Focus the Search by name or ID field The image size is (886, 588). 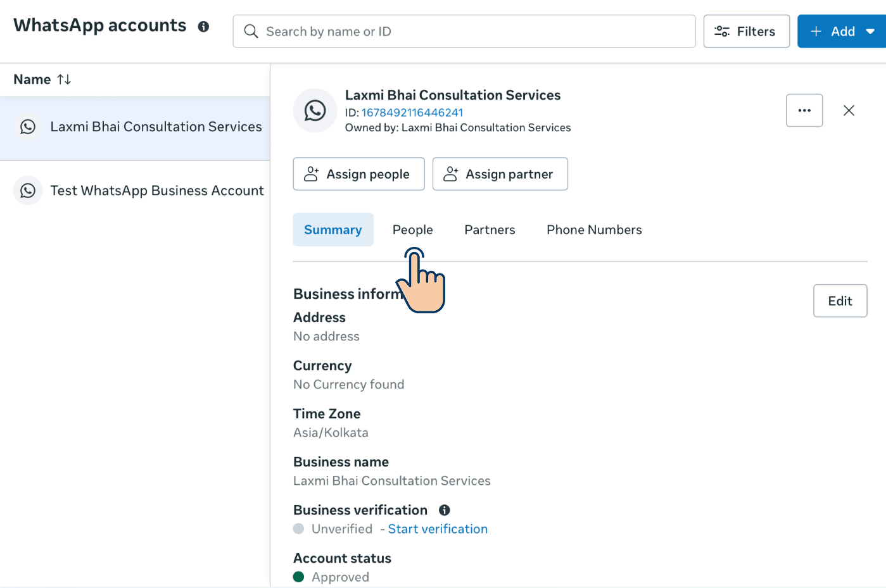click(464, 32)
